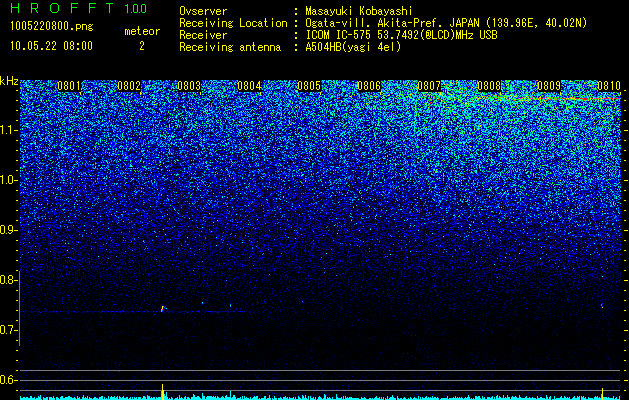Click the HROFFT 1.00 program title
629x400 pixels.
78,8
